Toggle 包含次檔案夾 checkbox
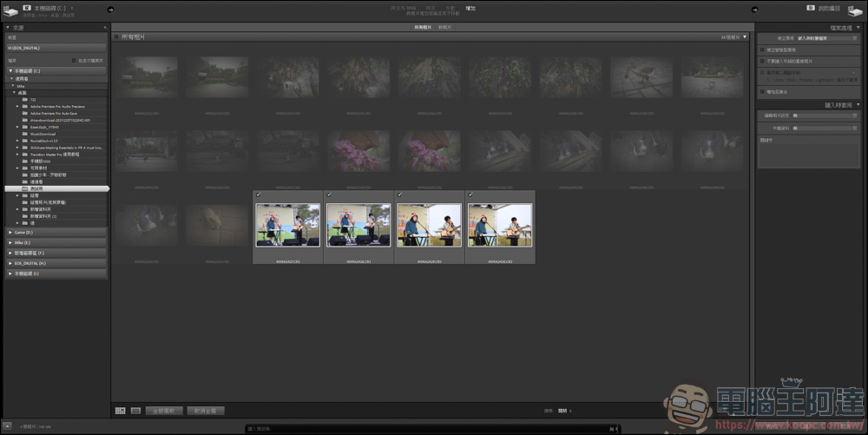868x435 pixels. click(x=74, y=60)
